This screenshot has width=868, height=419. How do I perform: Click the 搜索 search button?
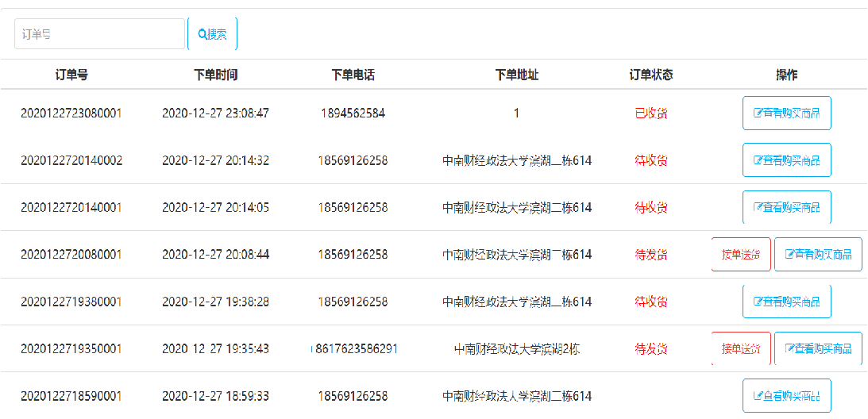[213, 34]
